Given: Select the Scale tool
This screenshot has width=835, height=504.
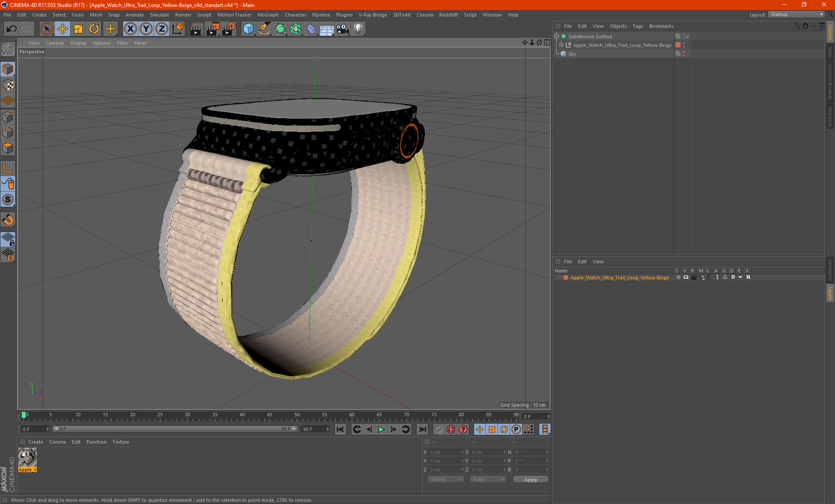Looking at the screenshot, I should click(78, 29).
